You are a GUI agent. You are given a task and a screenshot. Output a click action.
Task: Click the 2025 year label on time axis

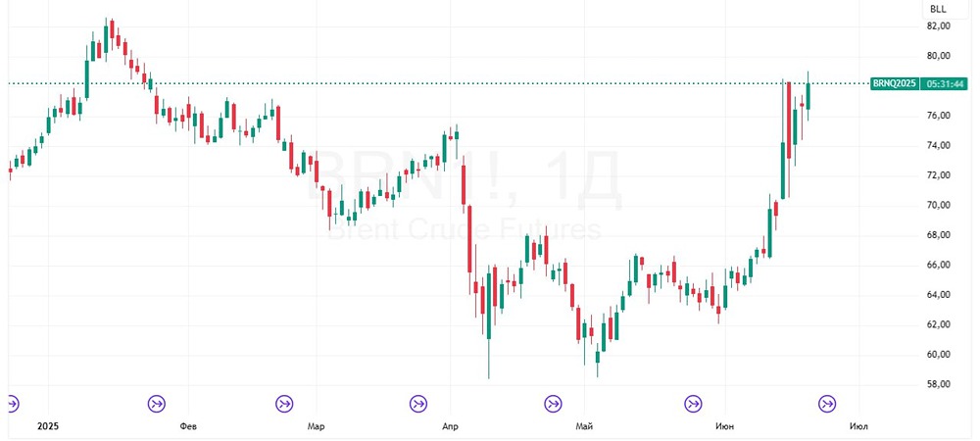click(x=47, y=426)
